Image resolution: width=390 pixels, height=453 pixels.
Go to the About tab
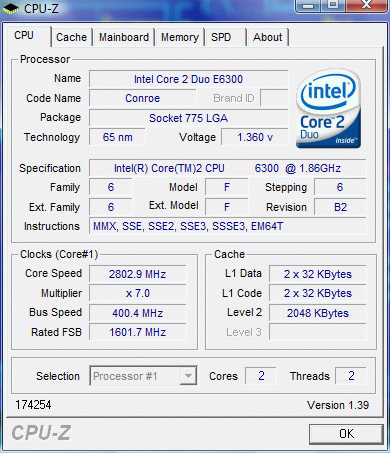[268, 37]
